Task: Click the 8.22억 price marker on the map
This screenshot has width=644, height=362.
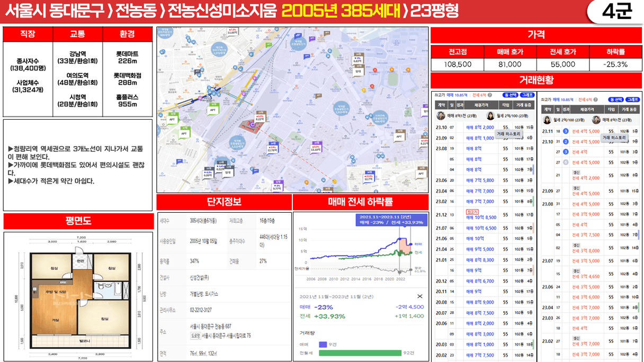Action: (x=259, y=119)
